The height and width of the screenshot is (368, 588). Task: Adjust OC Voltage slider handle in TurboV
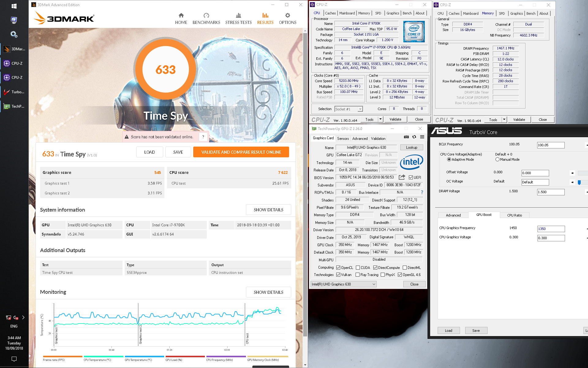579,182
